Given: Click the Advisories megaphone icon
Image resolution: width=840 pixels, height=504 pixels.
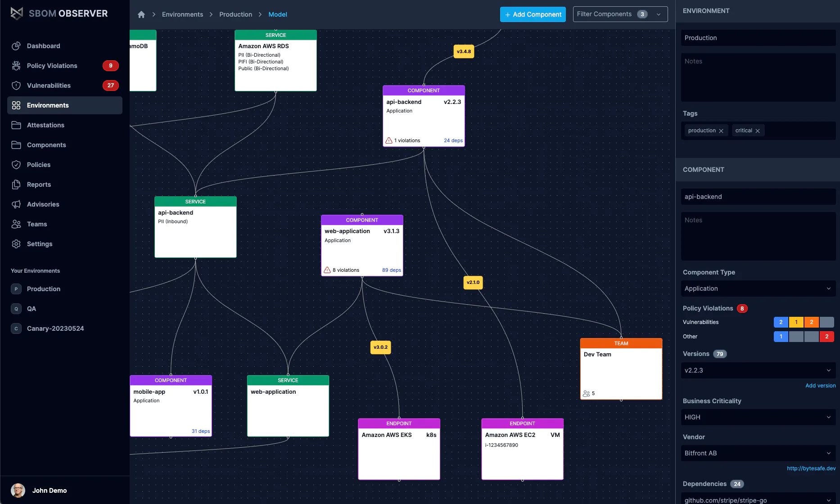Looking at the screenshot, I should click(x=16, y=204).
